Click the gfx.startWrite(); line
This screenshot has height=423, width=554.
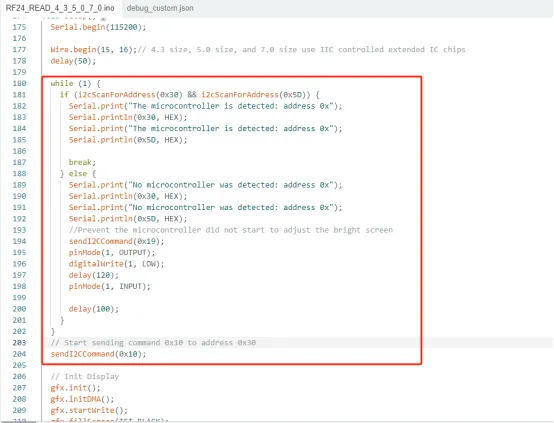point(89,411)
